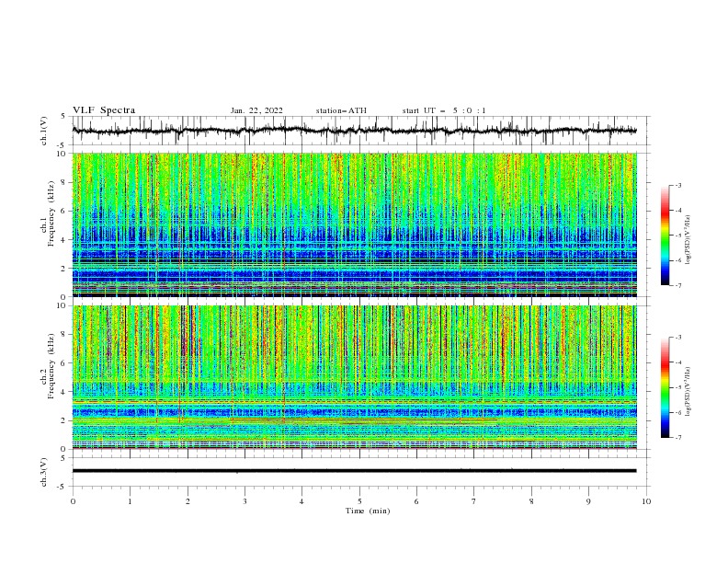
Task: Click the ch.1 voltage waveform trace
Action: [354, 131]
